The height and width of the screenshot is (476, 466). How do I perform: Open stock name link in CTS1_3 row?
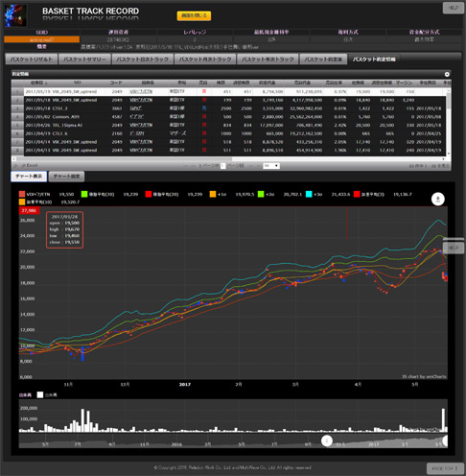tap(136, 108)
